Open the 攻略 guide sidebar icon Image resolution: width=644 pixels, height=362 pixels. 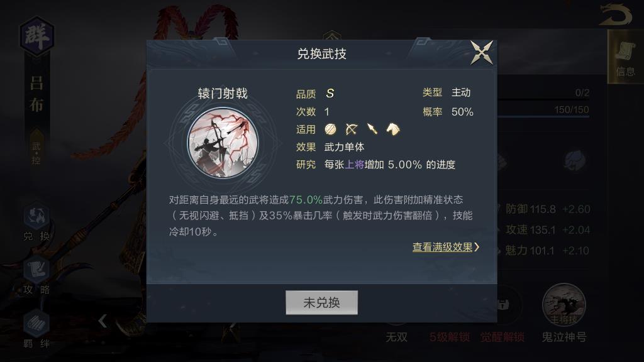[36, 275]
